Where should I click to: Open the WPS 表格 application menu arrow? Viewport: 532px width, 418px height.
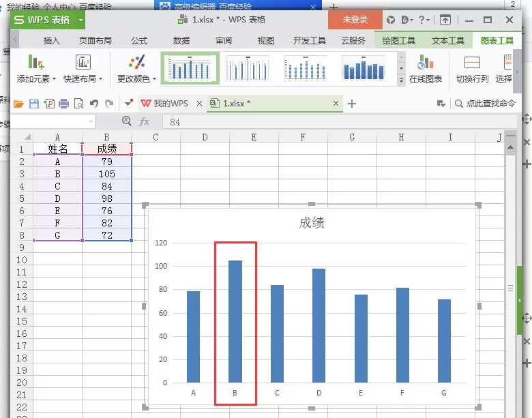80,20
